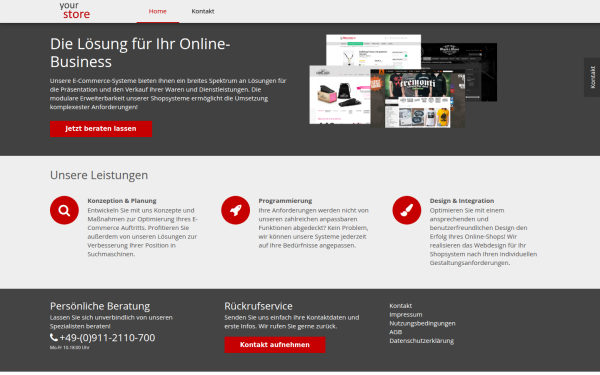The image size is (600, 375).
Task: Open the Nutzungsbedingungen footer link
Action: pos(422,323)
